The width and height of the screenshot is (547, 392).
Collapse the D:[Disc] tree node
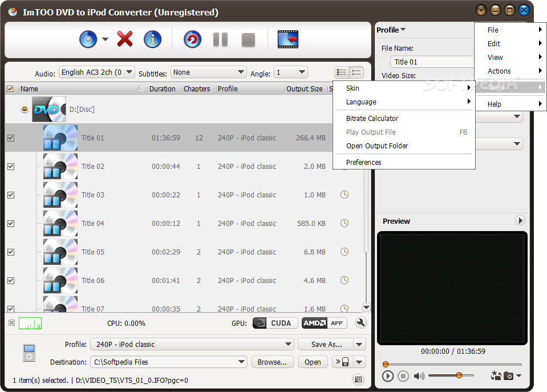click(25, 109)
